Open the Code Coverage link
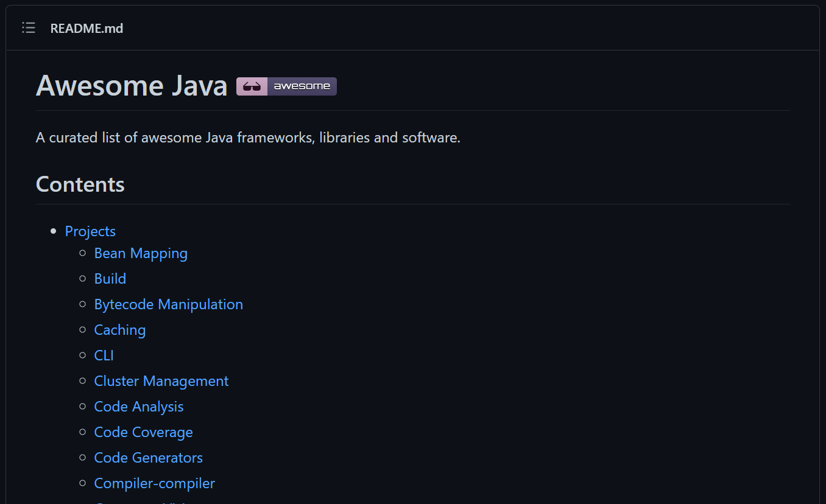 point(144,432)
